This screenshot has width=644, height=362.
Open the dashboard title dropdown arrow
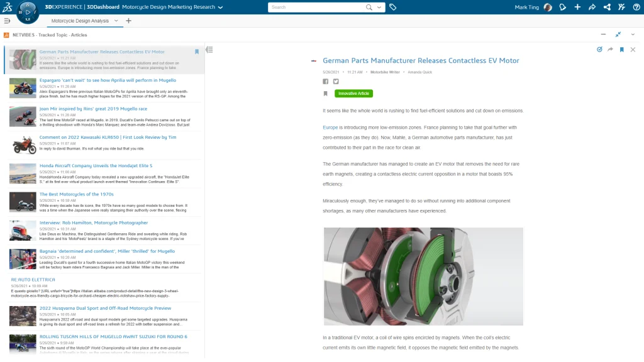(221, 8)
